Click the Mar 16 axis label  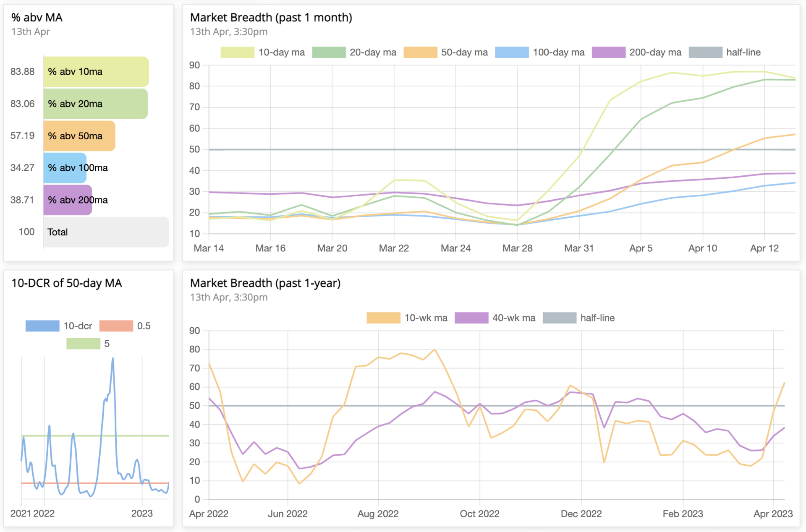tap(270, 248)
